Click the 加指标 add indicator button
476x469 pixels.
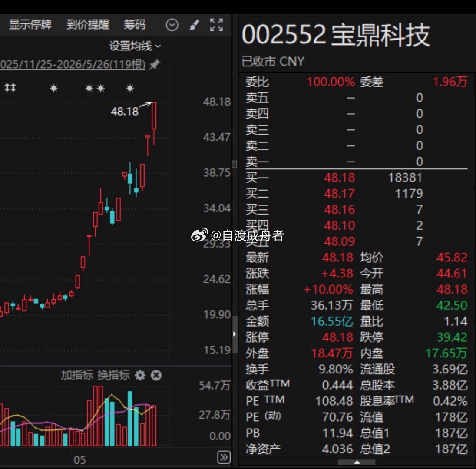pyautogui.click(x=77, y=375)
